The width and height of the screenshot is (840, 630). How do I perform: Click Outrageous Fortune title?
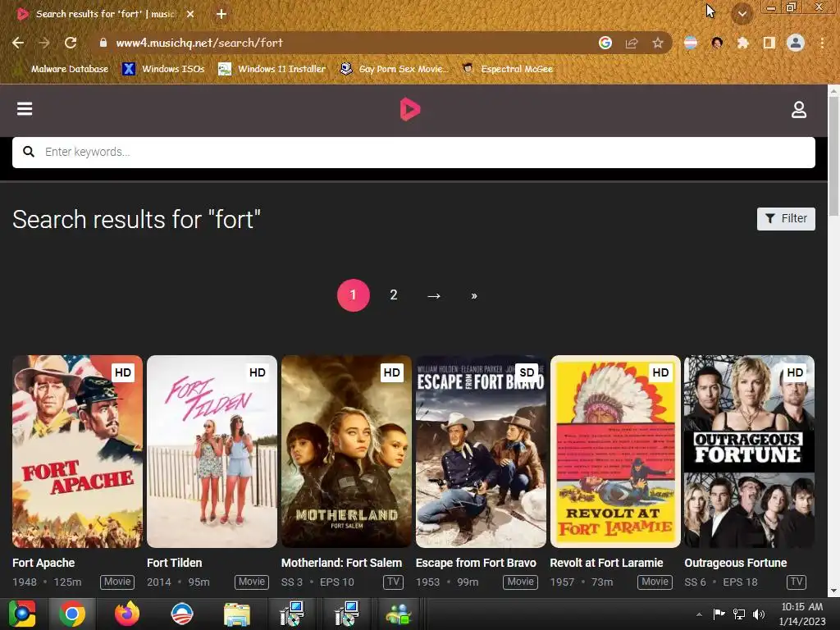click(736, 563)
